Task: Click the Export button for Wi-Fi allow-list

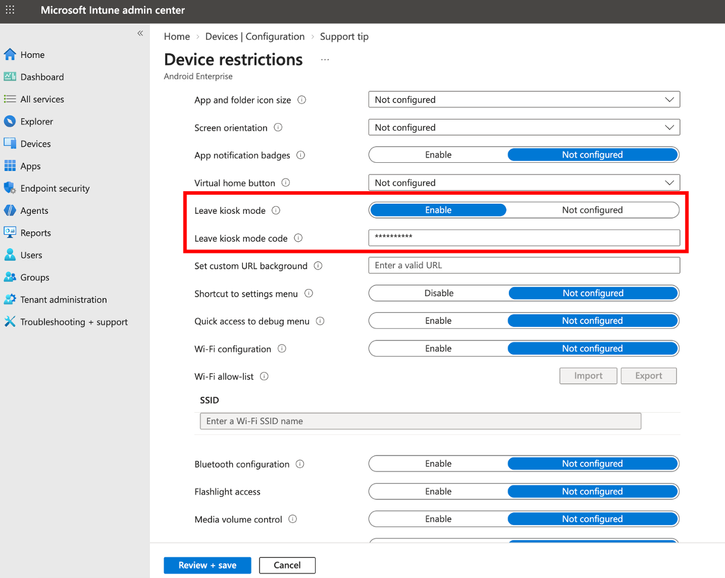Action: point(649,376)
